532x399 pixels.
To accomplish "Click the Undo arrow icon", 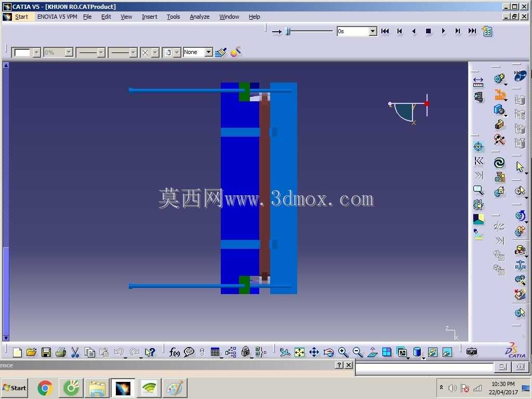I will 119,352.
